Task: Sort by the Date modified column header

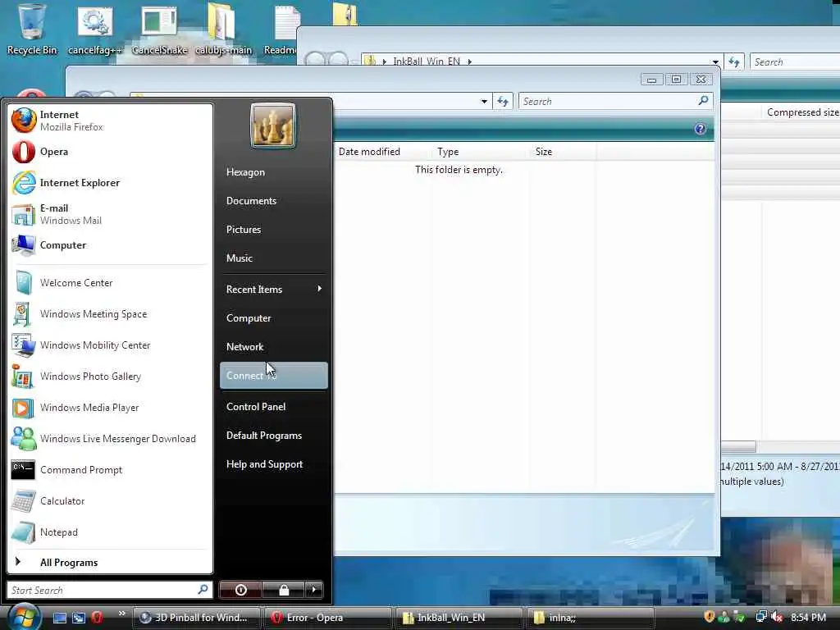Action: pyautogui.click(x=383, y=152)
